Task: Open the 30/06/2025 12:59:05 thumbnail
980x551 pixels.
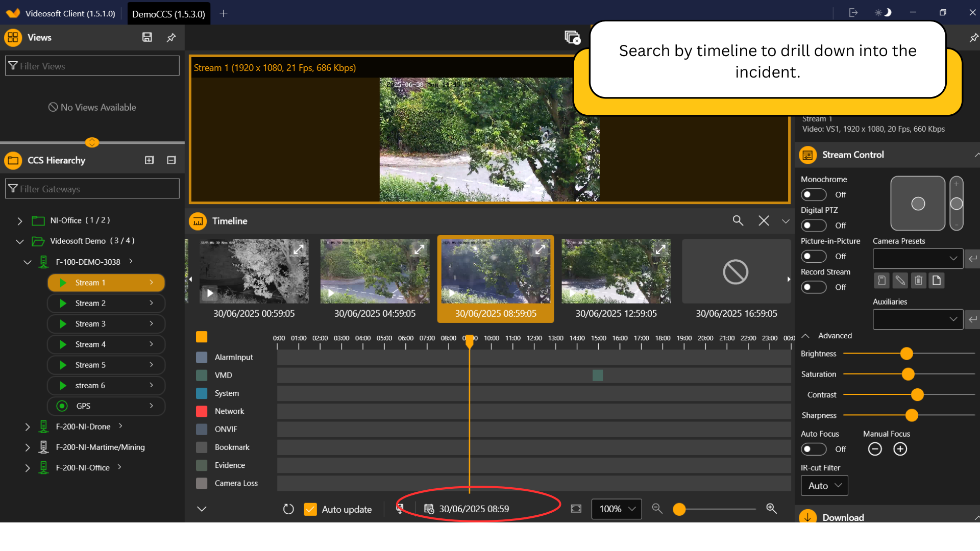Action: (x=616, y=271)
